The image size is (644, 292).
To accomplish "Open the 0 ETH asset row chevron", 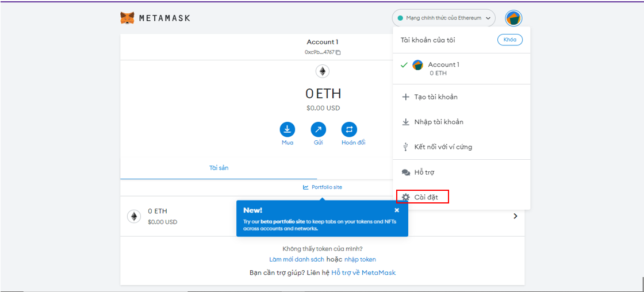I will tap(515, 216).
